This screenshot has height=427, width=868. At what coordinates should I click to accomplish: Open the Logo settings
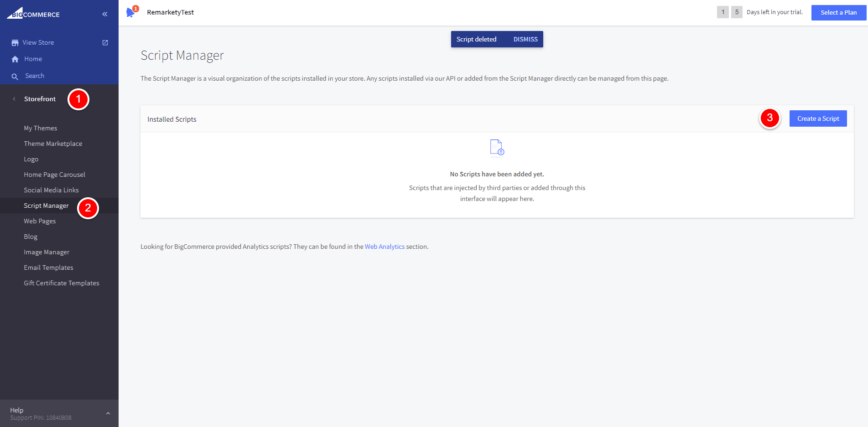point(31,159)
